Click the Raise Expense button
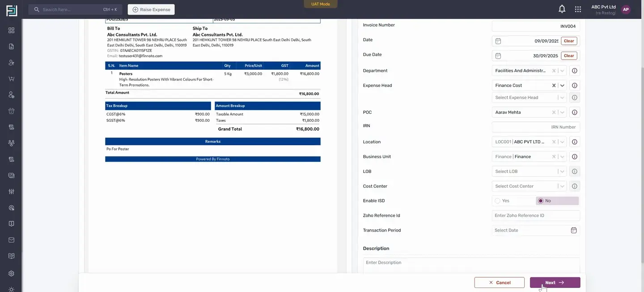644x292 pixels. (151, 9)
